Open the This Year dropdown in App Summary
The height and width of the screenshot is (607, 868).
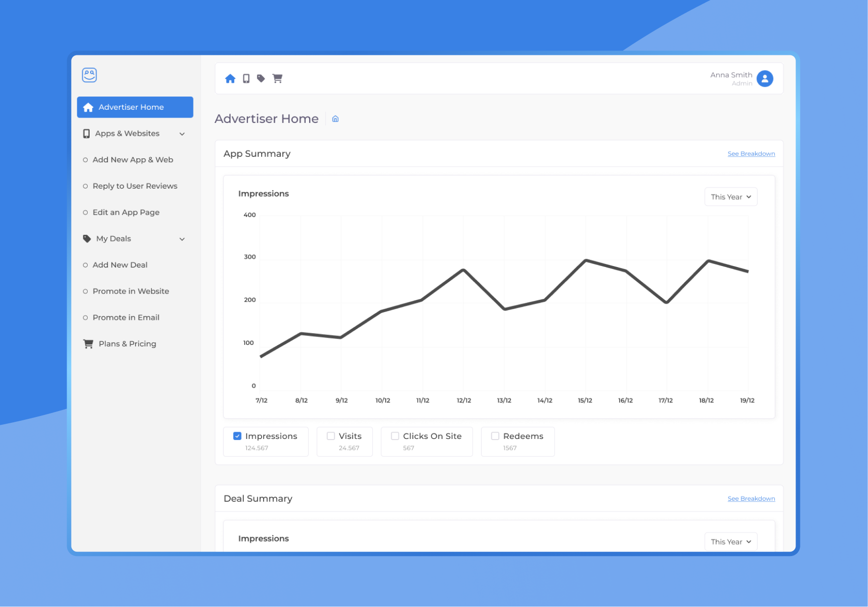[730, 196]
